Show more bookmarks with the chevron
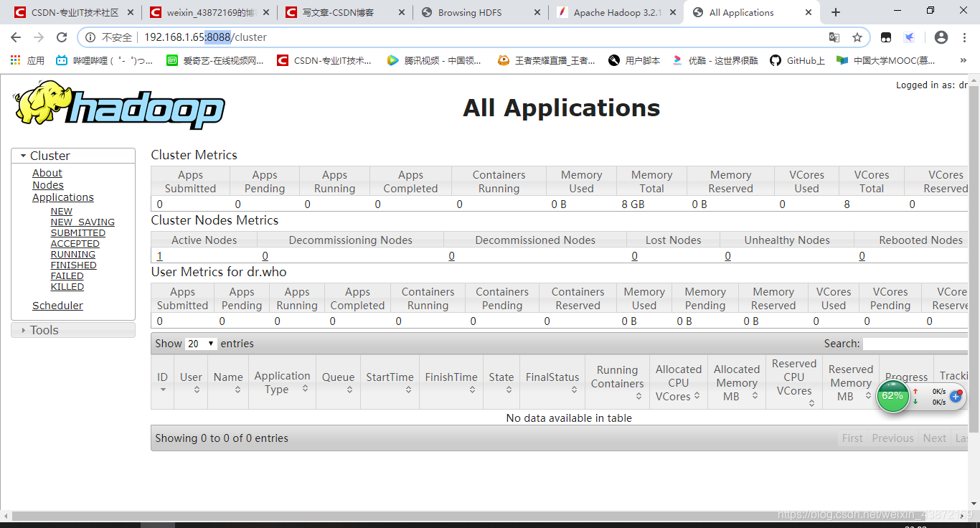 click(x=963, y=60)
